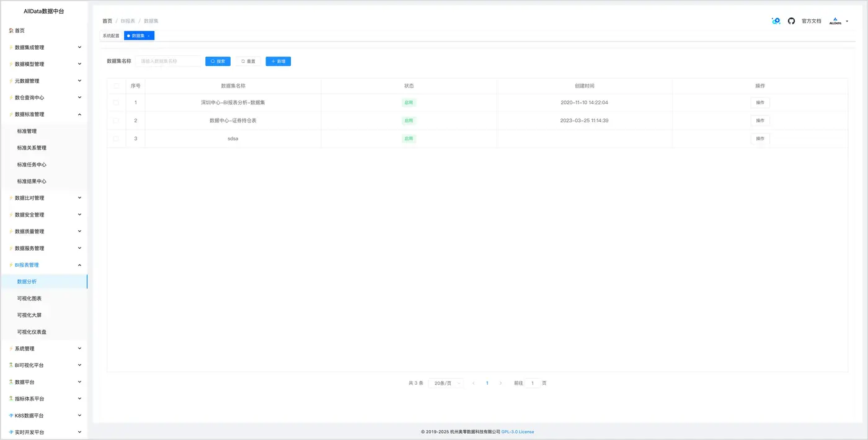The width and height of the screenshot is (868, 440).
Task: Expand the 系统管理 menu chevron
Action: coord(79,349)
